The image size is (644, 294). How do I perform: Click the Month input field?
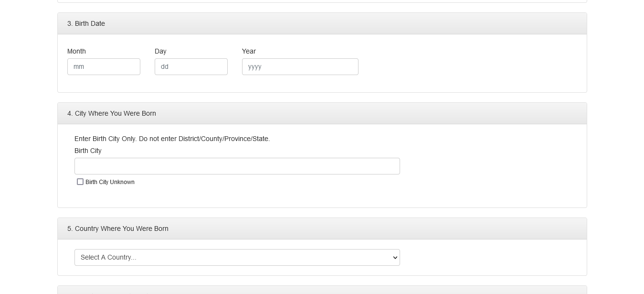pyautogui.click(x=104, y=67)
